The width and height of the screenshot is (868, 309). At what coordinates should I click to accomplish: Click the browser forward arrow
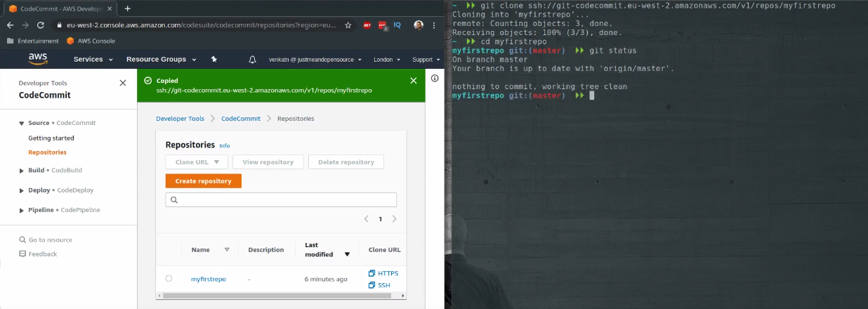click(25, 25)
